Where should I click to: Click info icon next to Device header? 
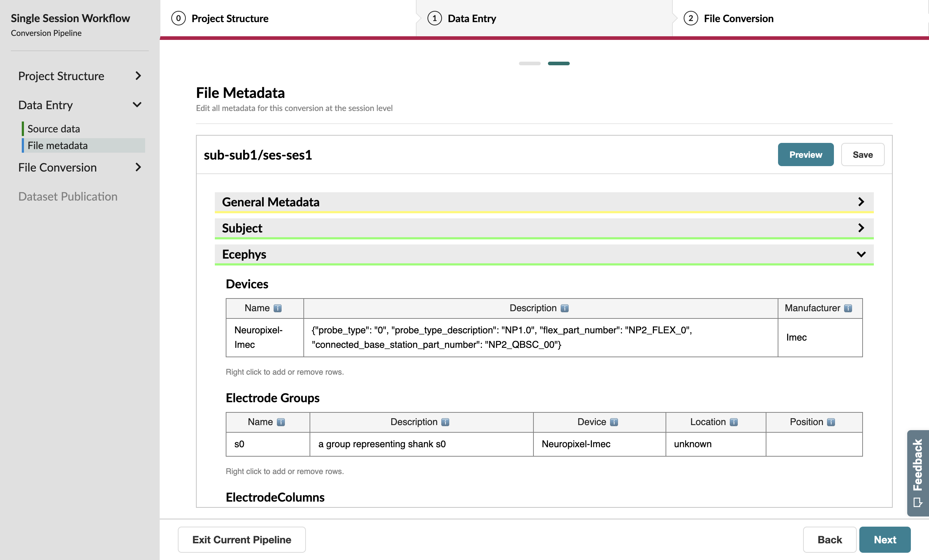[614, 422]
